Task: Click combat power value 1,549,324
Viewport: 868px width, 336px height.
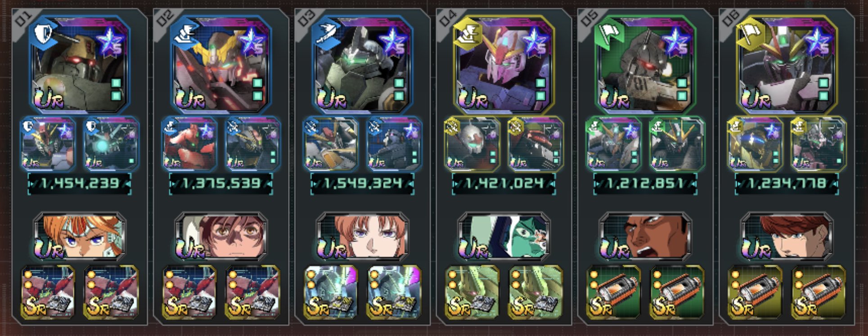Action: point(362,184)
